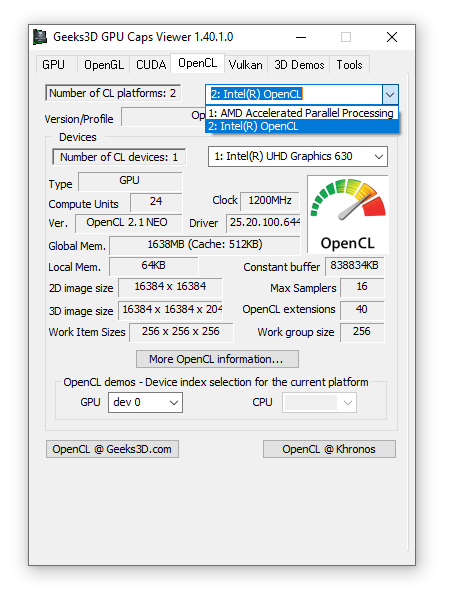Image resolution: width=450 pixels, height=597 pixels.
Task: Open the OpenGL tab
Action: click(x=104, y=65)
